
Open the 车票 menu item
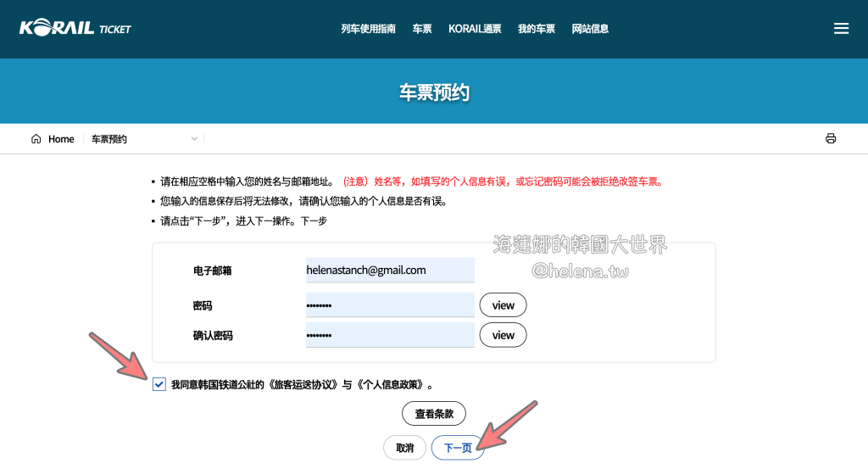point(422,29)
